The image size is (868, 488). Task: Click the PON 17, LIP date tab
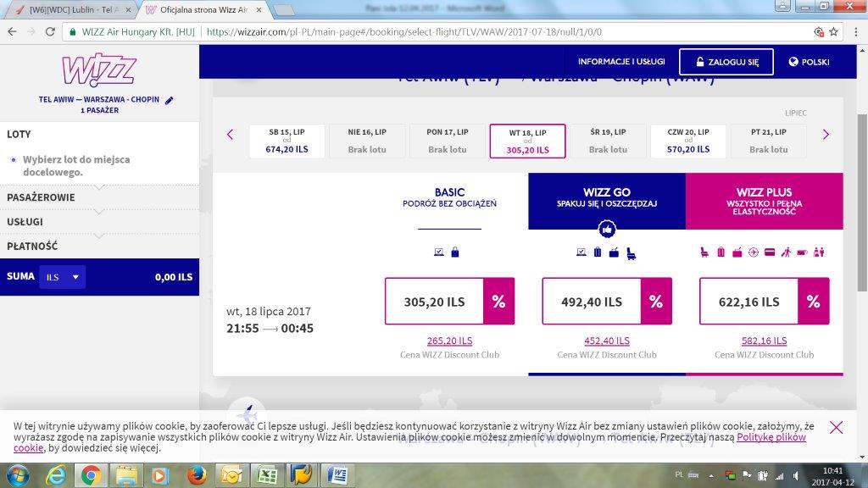click(x=448, y=141)
